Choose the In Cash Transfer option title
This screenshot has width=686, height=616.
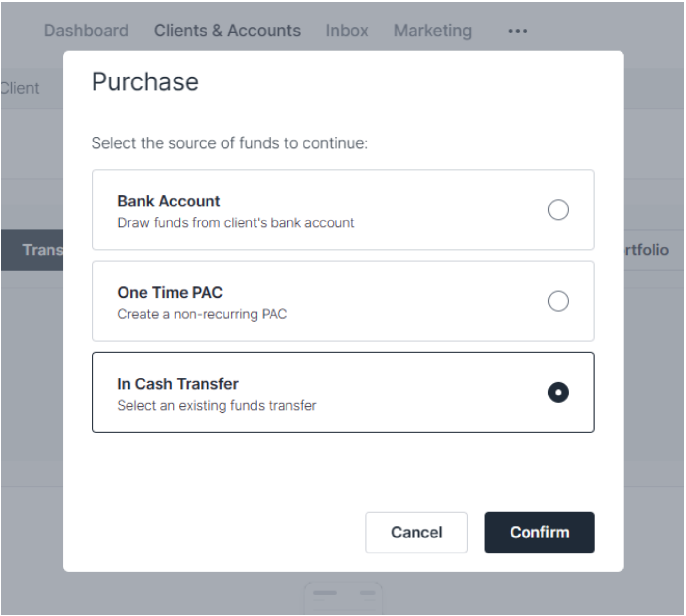[x=178, y=383]
